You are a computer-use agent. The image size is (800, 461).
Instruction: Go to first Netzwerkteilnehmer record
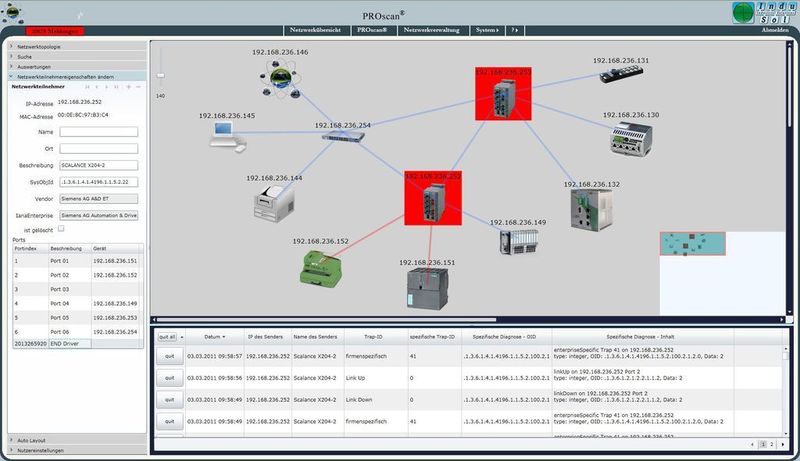[x=88, y=87]
